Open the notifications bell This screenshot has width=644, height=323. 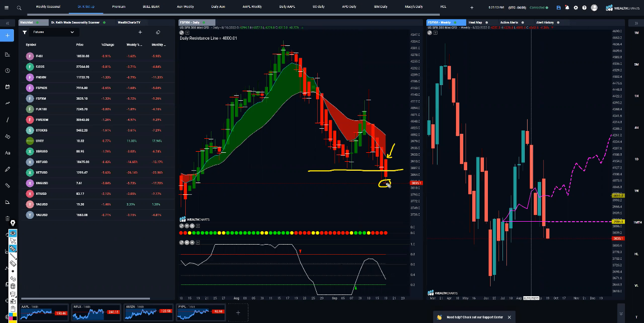pyautogui.click(x=567, y=7)
